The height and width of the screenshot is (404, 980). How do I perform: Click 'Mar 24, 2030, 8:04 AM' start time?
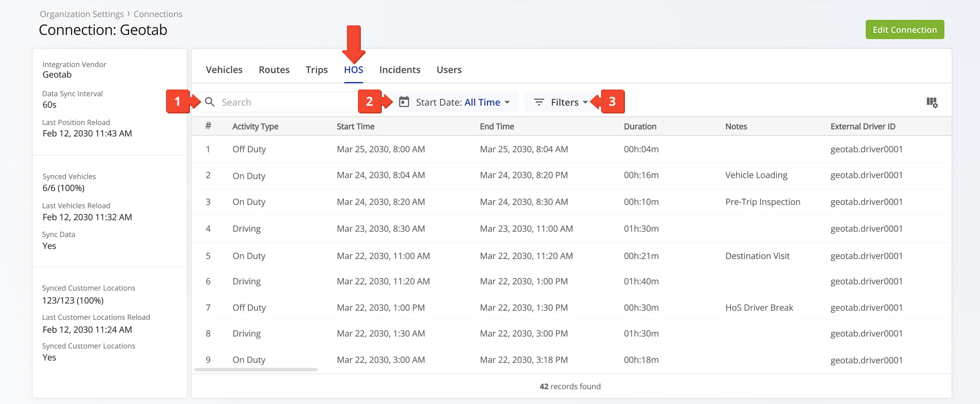[x=381, y=175]
